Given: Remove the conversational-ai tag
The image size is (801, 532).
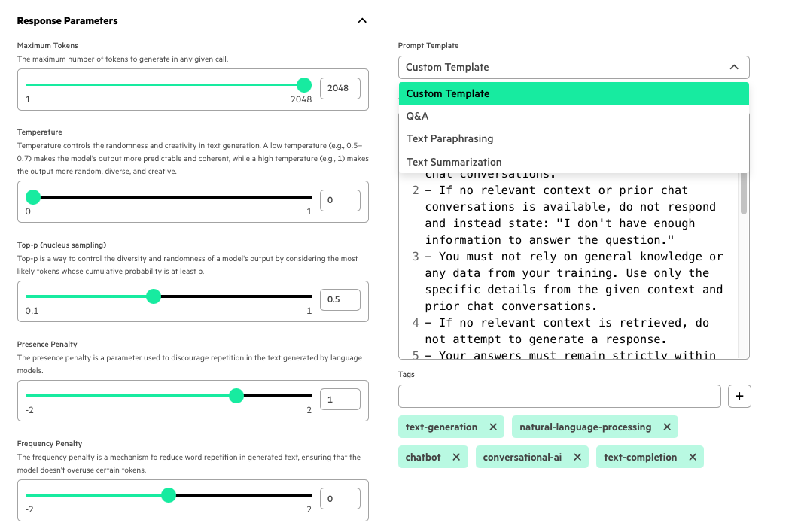Looking at the screenshot, I should point(577,457).
